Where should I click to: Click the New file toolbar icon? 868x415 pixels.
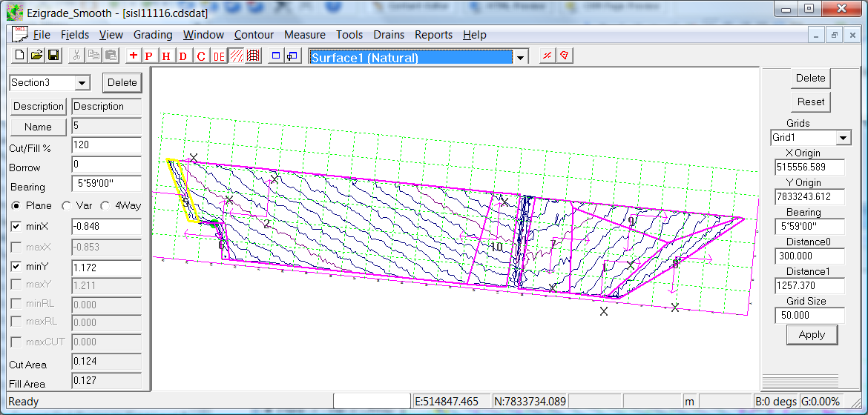[x=20, y=56]
